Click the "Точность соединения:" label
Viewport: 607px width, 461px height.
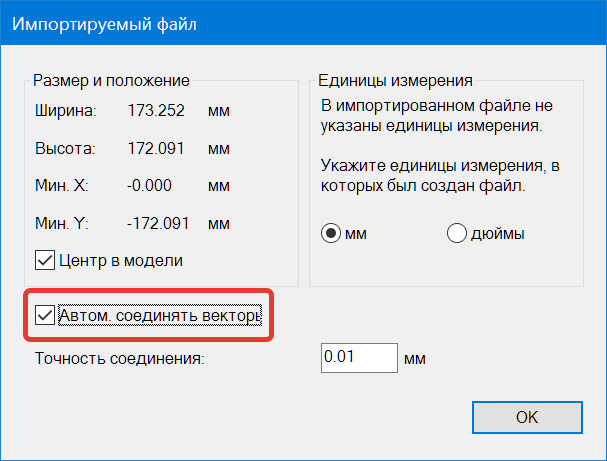coord(119,358)
